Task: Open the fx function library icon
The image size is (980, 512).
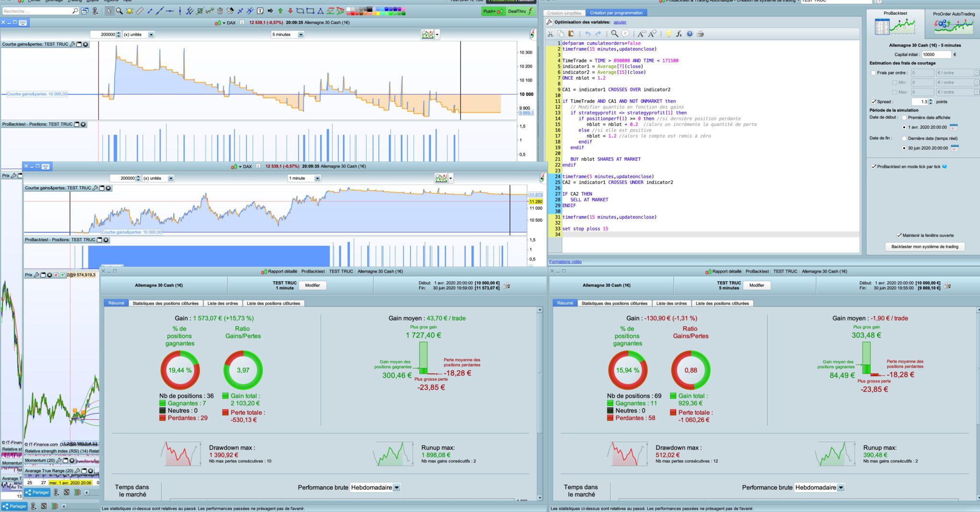Action: click(679, 34)
